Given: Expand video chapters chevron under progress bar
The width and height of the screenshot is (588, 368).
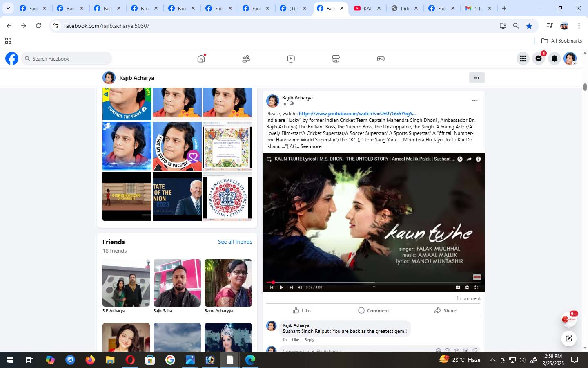Looking at the screenshot, I should coord(374,287).
